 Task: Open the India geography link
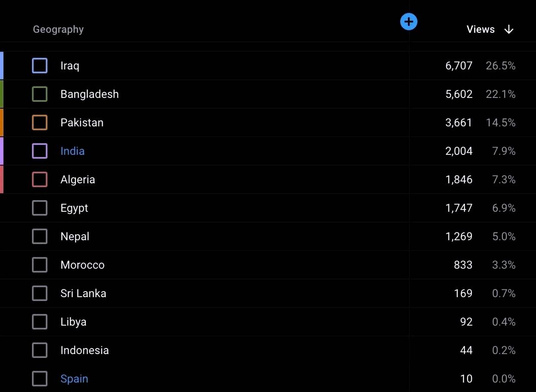pos(72,151)
